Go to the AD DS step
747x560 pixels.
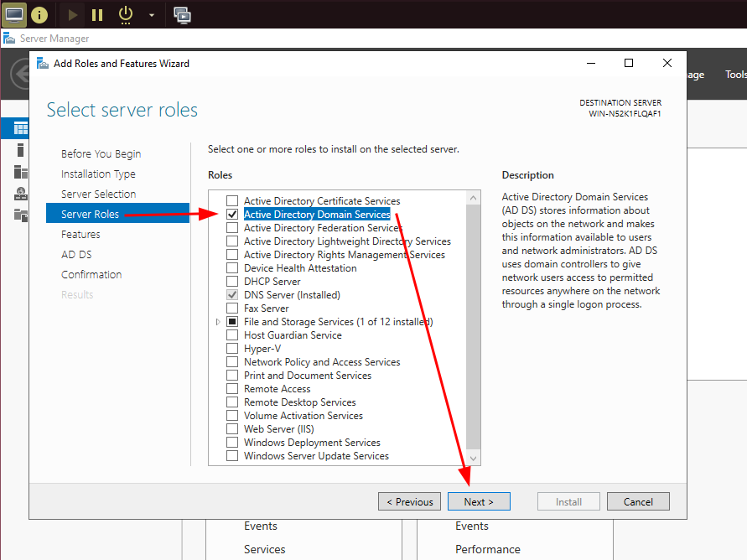76,254
